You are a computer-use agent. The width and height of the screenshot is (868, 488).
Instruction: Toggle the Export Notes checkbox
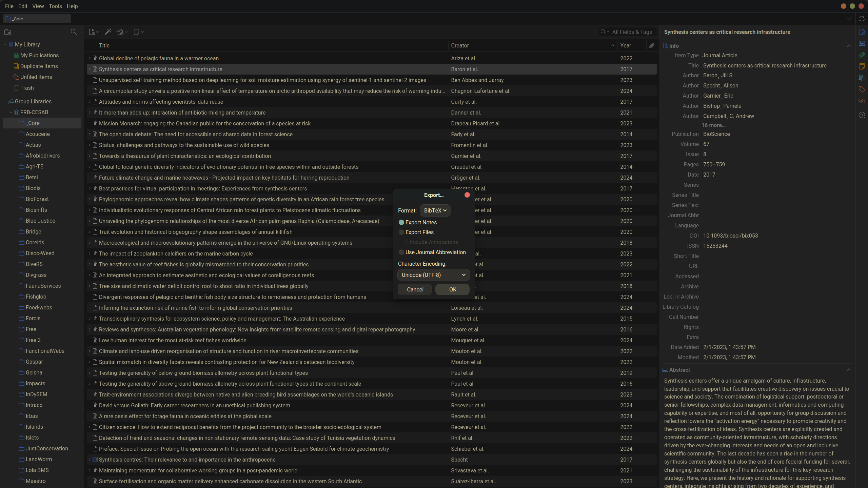point(401,222)
